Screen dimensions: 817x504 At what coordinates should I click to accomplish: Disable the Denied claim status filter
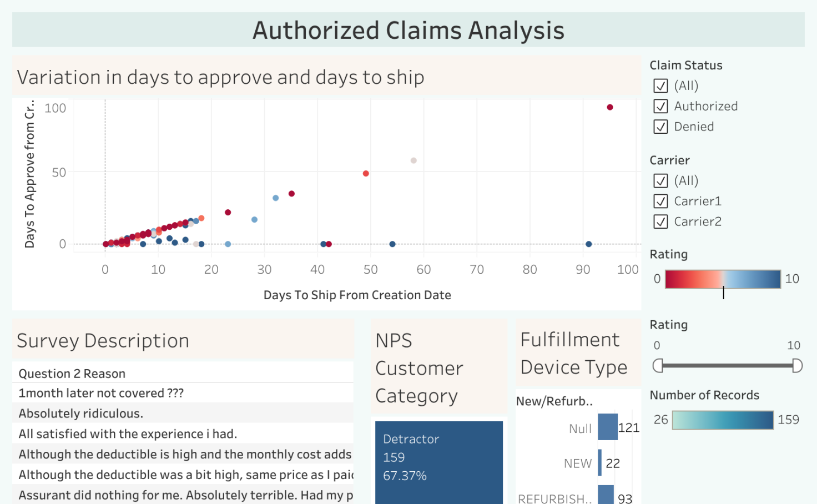pos(660,127)
